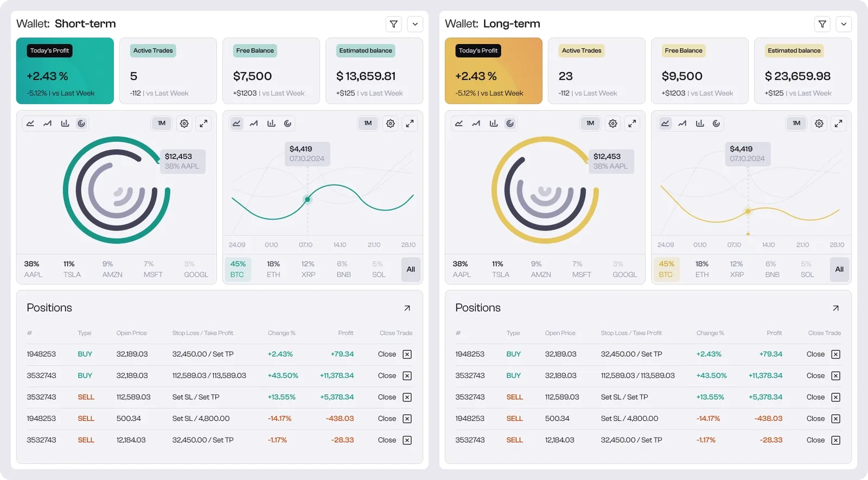Open settings gear in Short-term donut panel
868x480 pixels.
(x=184, y=124)
